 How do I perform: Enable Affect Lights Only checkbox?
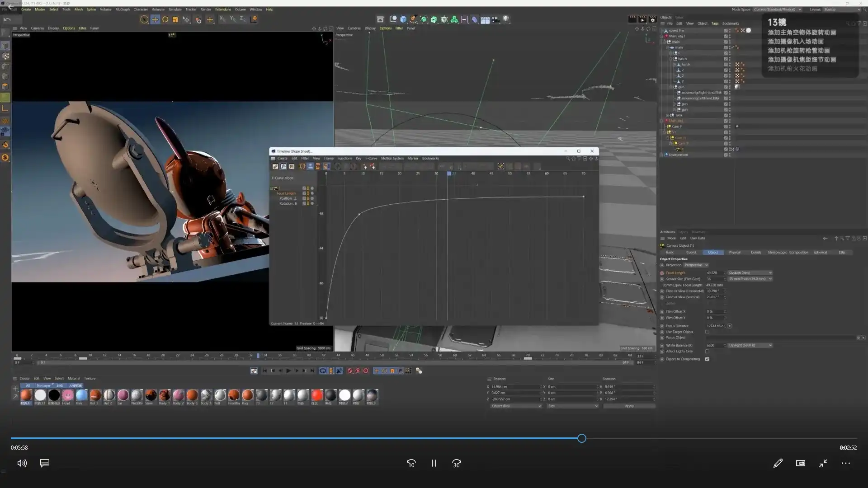click(x=707, y=352)
